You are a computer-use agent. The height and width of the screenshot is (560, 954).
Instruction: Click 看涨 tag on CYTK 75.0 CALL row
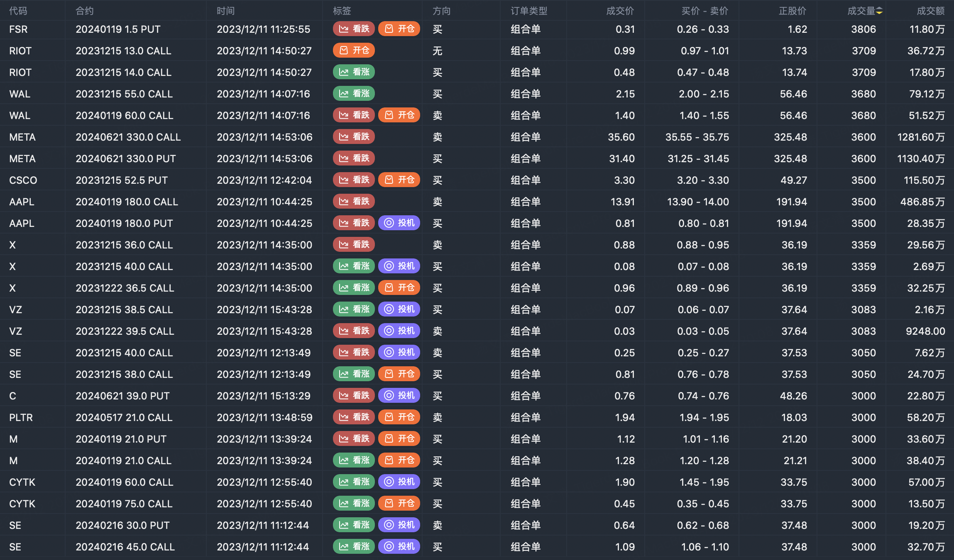[x=354, y=504]
